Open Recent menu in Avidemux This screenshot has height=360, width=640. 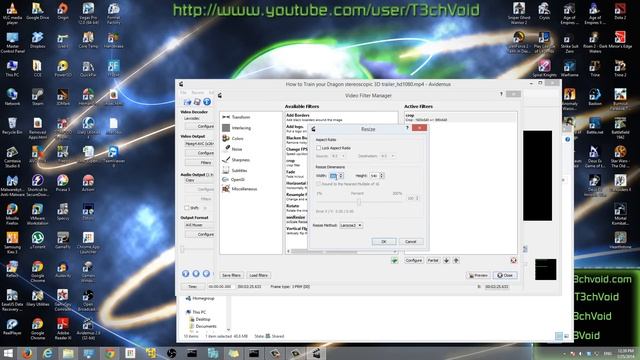pos(198,92)
